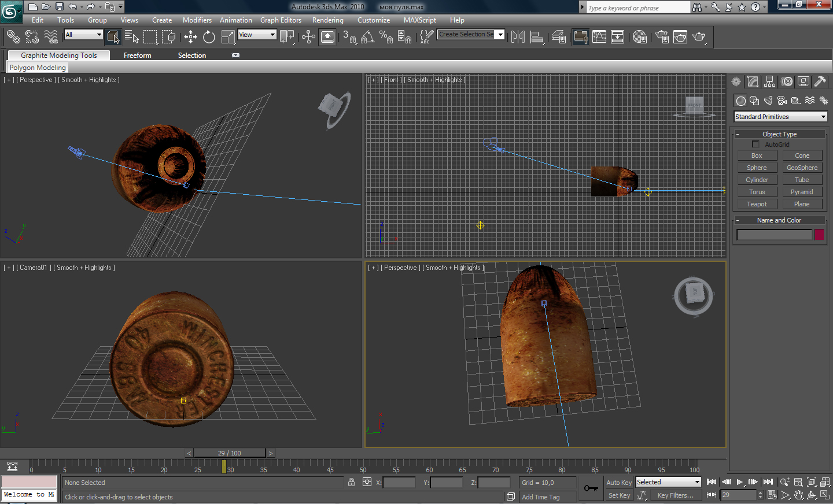
Task: Click the Mirror tool icon
Action: (518, 37)
